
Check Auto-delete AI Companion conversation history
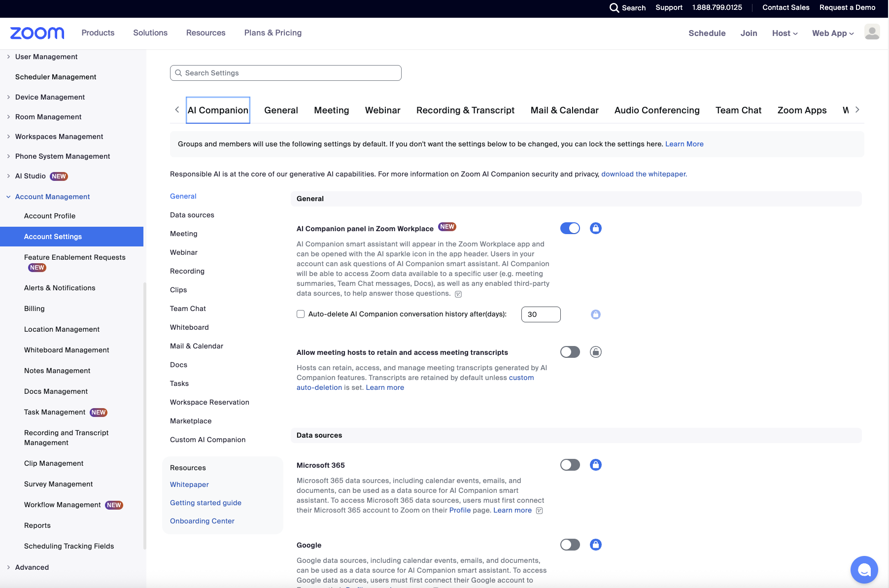tap(301, 314)
